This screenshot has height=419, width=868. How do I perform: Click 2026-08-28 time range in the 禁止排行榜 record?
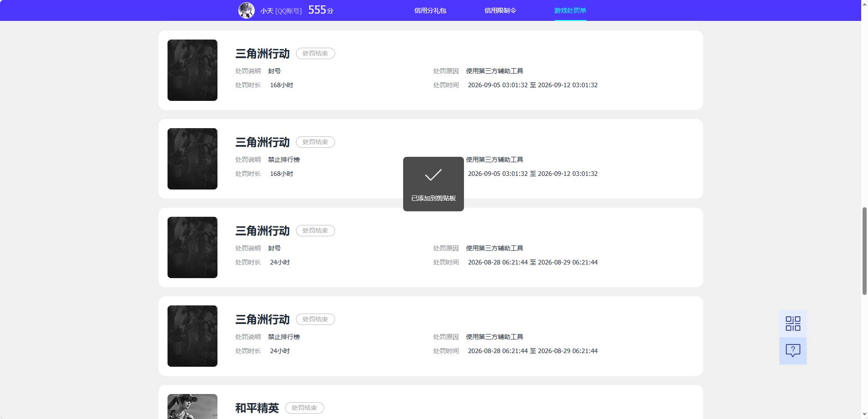pyautogui.click(x=533, y=351)
